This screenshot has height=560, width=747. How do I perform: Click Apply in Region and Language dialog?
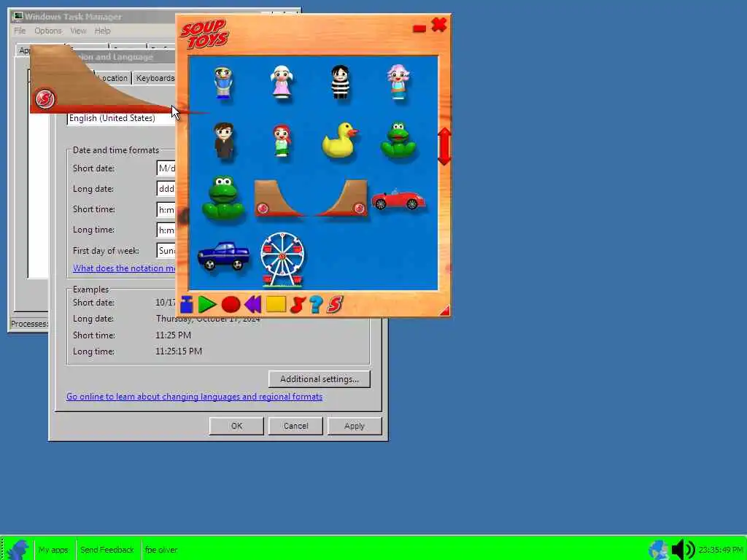coord(355,426)
